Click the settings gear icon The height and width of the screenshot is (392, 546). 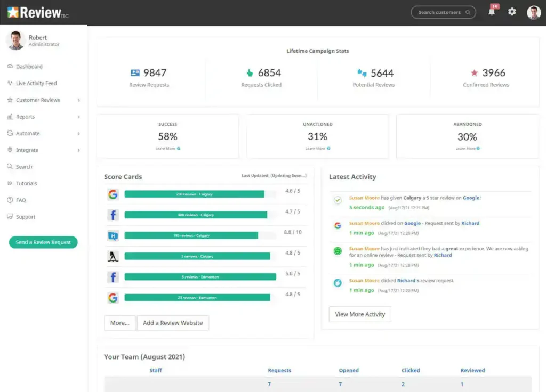point(512,12)
